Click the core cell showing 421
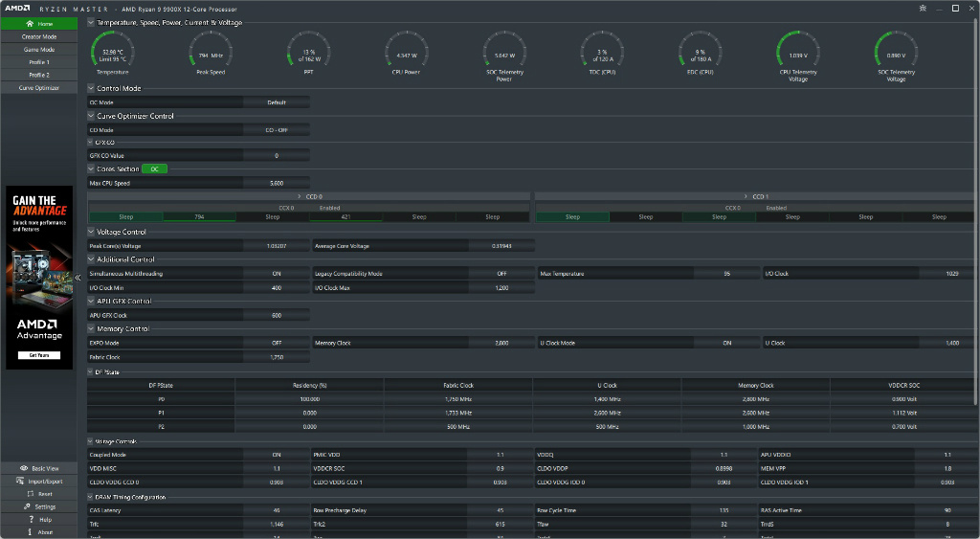The image size is (980, 539). click(x=345, y=217)
